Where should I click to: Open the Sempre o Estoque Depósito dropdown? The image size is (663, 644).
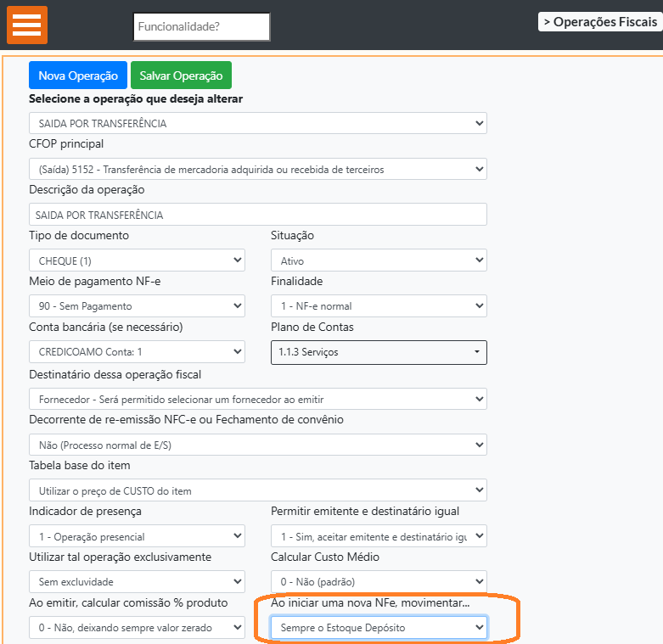[x=379, y=628]
